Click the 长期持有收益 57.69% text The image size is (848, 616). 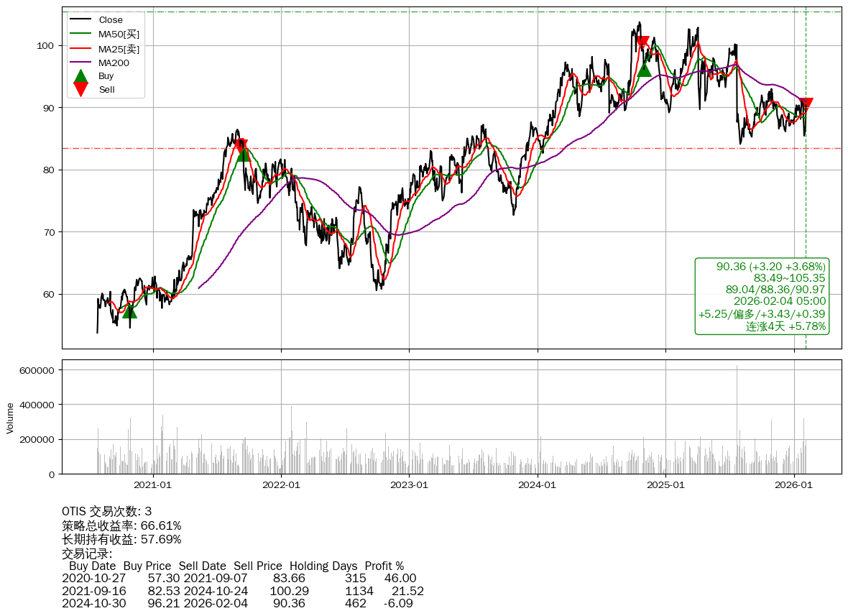[x=121, y=539]
